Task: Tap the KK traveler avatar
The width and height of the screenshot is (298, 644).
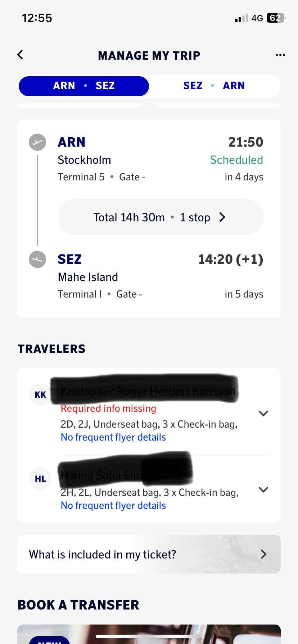Action: 40,395
